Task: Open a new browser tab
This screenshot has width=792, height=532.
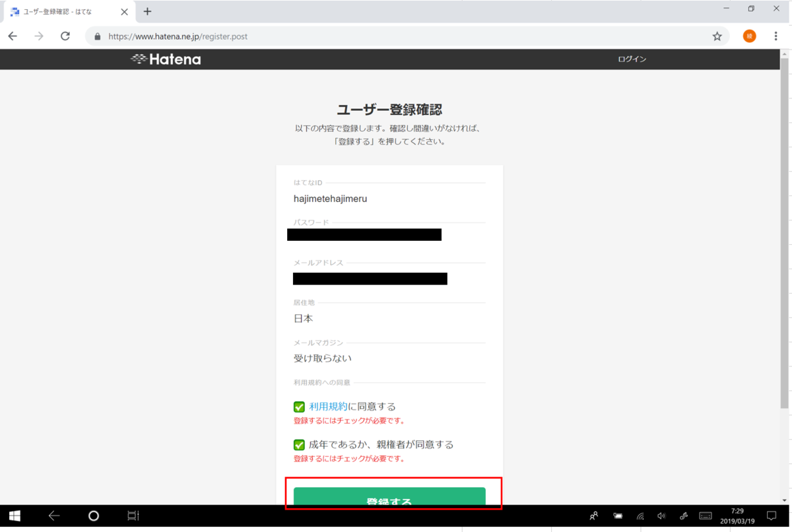Action: point(147,11)
